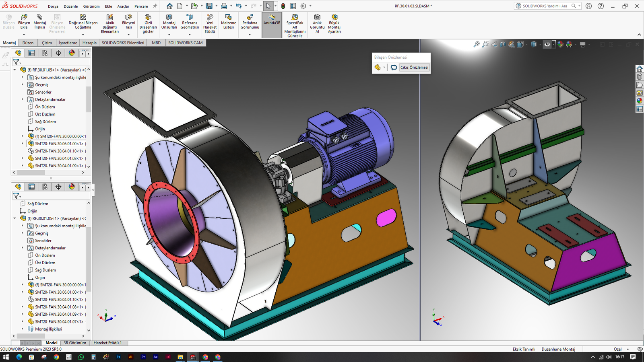Open the Bileşen Ekle dropdown arrow
The height and width of the screenshot is (362, 644).
click(x=24, y=35)
